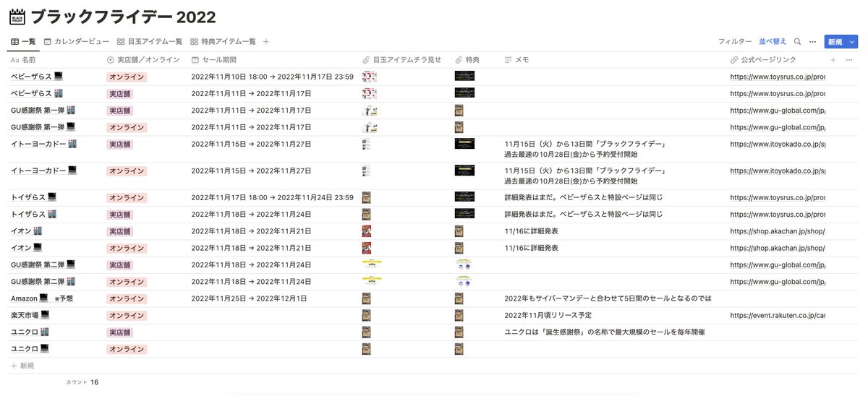
Task: Open the first ベビーザらス online row name
Action: coord(37,77)
